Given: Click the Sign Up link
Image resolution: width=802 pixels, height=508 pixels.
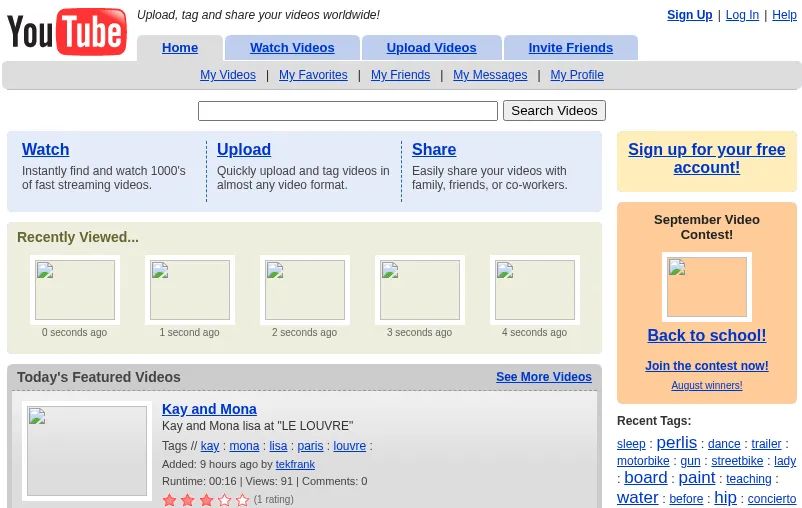Looking at the screenshot, I should point(689,15).
